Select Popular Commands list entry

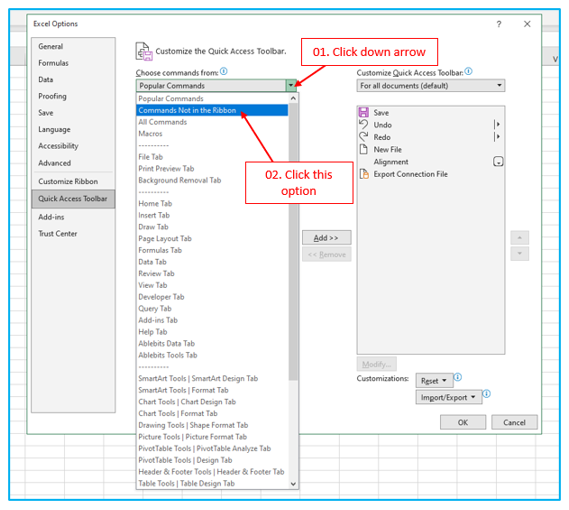point(212,98)
